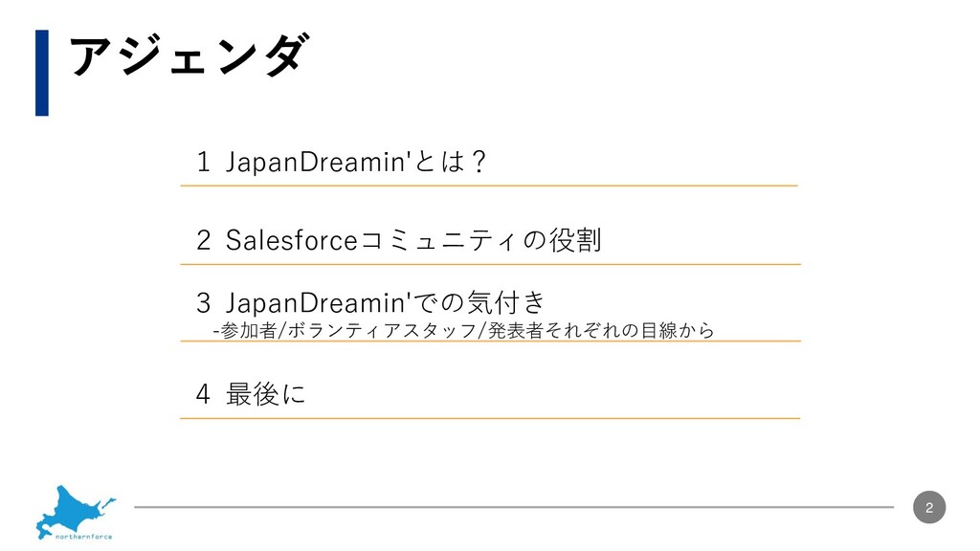980x551 pixels.
Task: Click the slide number 2 badge
Action: point(928,507)
